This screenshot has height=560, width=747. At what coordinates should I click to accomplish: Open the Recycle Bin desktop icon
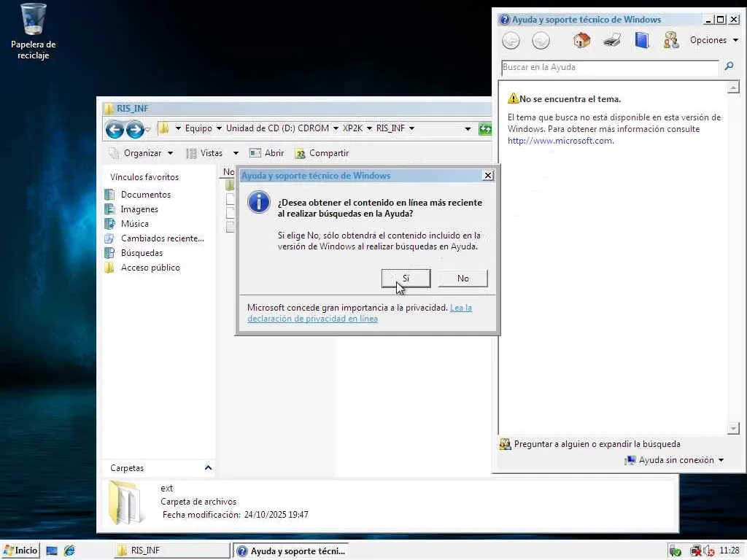tap(33, 31)
